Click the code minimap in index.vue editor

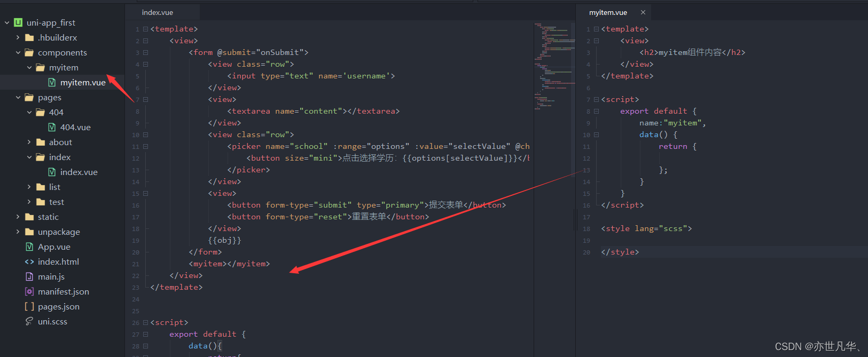[554, 66]
